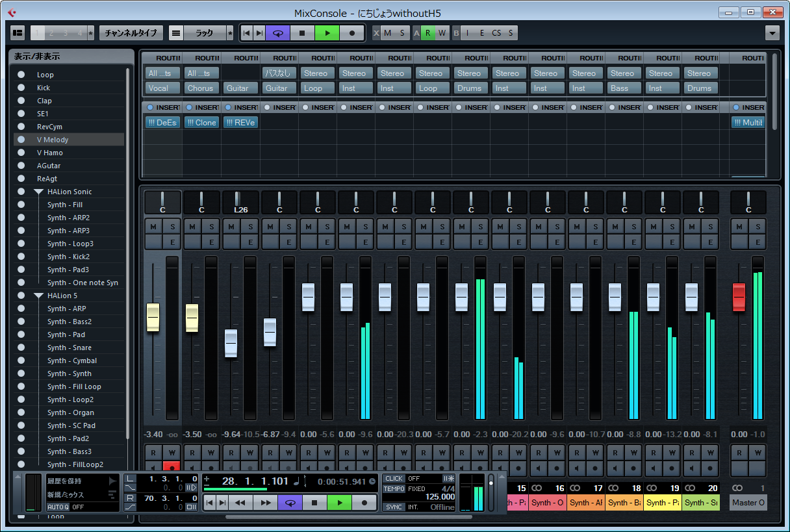Screen dimensions: 790x532
Task: Click the TEMPO button in transport panel
Action: point(394,488)
